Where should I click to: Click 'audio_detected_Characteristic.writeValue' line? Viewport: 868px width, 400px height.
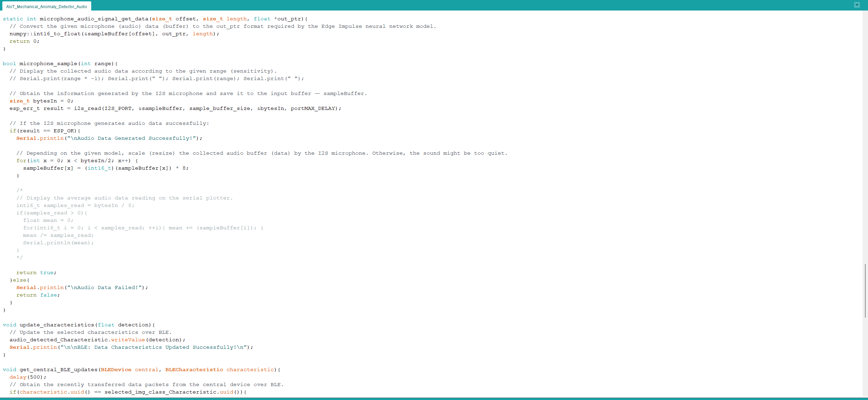[98, 340]
